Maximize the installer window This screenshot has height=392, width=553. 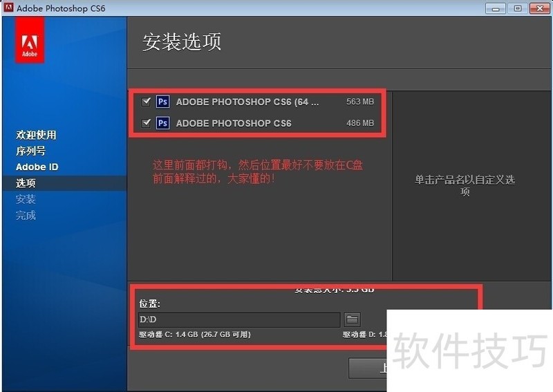tap(517, 8)
